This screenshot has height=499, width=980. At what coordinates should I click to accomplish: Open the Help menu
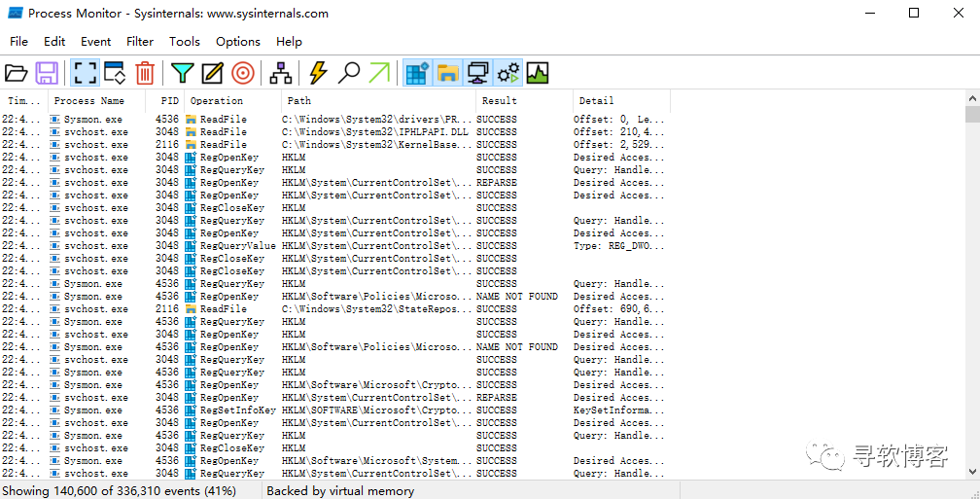289,42
